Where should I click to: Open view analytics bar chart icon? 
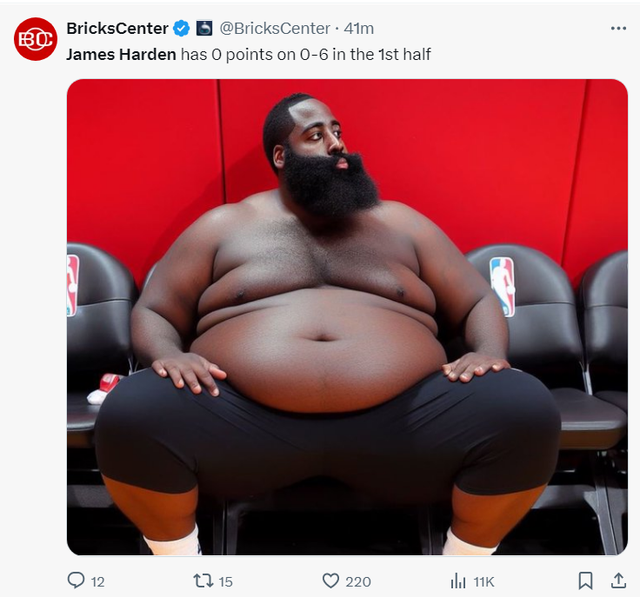[x=458, y=581]
